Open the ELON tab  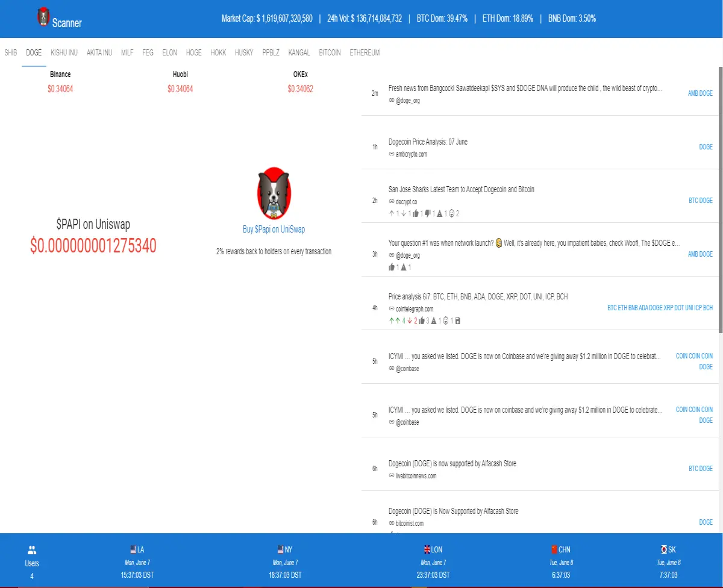[170, 52]
